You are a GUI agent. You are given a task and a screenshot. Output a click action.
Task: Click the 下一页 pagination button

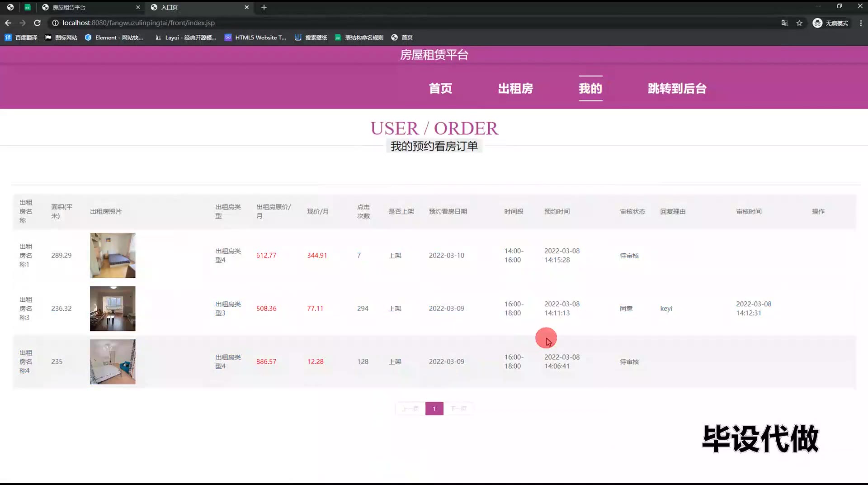click(x=458, y=409)
